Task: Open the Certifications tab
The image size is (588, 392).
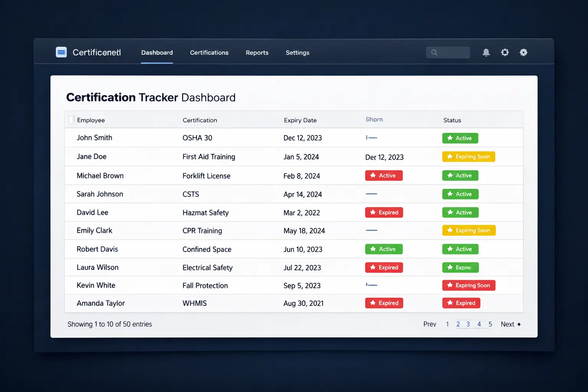Action: pos(209,52)
